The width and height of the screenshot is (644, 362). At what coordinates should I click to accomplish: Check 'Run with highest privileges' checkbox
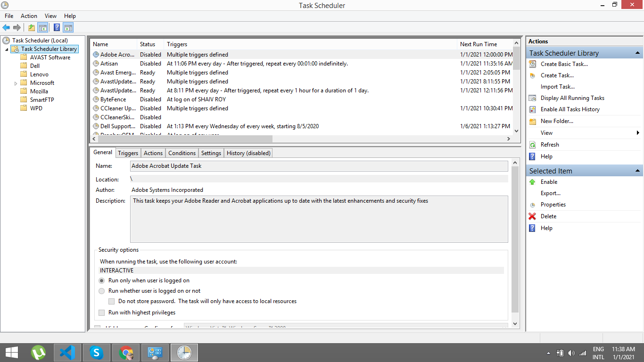point(102,313)
